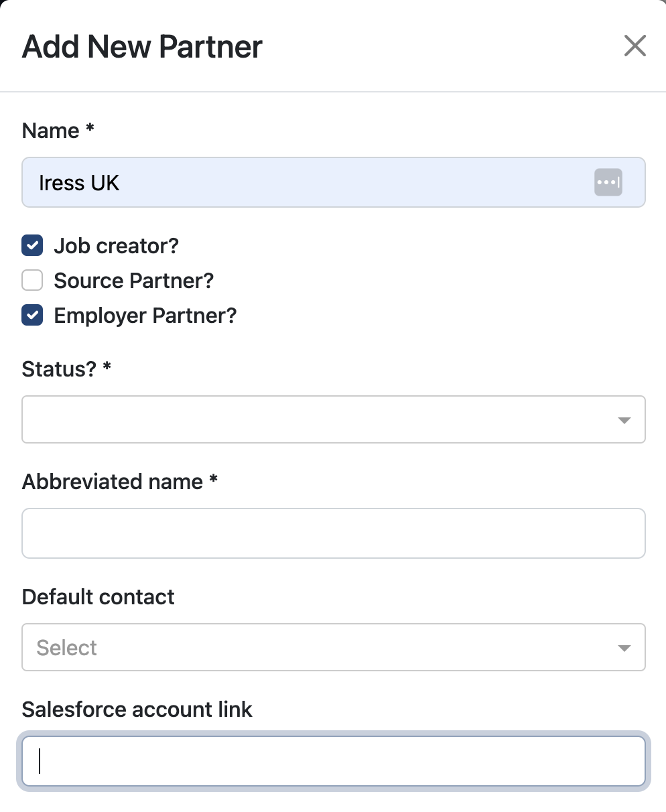Click the arrow on the Status combo box
The width and height of the screenshot is (666, 812).
[x=624, y=420]
